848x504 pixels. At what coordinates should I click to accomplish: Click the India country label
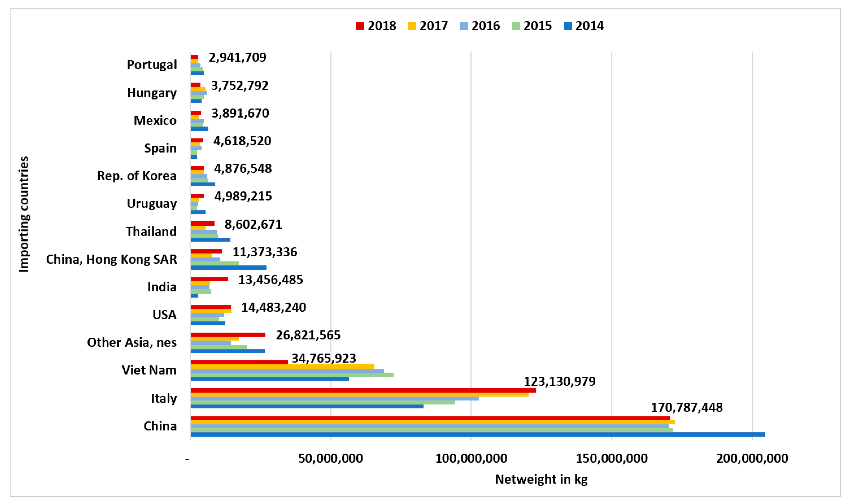(162, 287)
